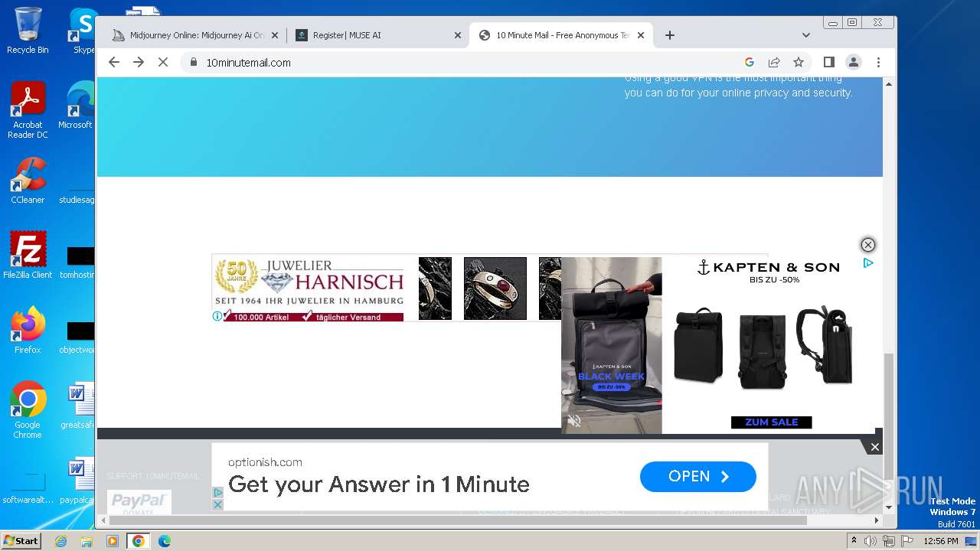Close the Midjourney Online tab
The height and width of the screenshot is (551, 980).
coord(275,35)
